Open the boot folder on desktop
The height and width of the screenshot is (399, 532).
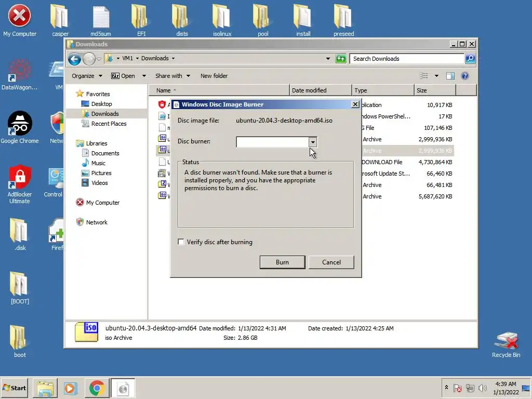coord(19,341)
